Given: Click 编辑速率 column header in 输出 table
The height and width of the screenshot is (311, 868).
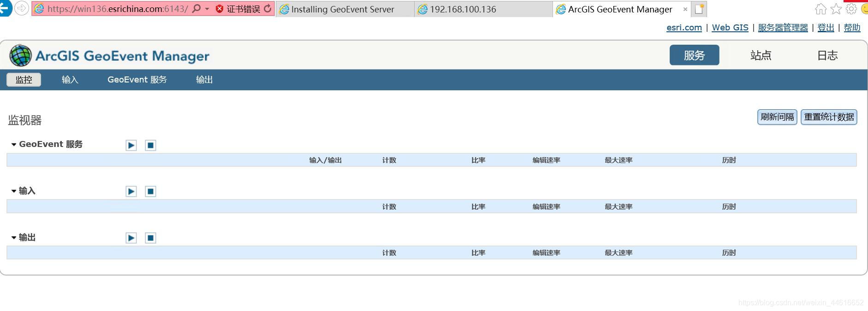Looking at the screenshot, I should [546, 253].
